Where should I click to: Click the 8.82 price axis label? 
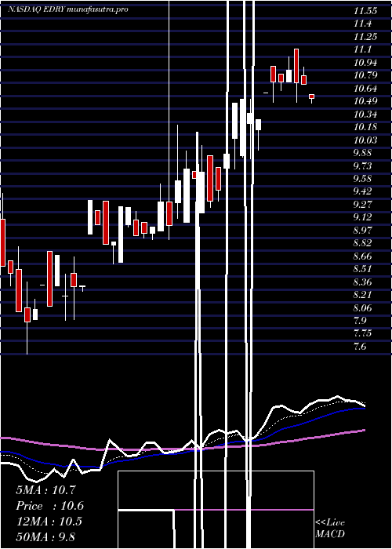pos(362,243)
